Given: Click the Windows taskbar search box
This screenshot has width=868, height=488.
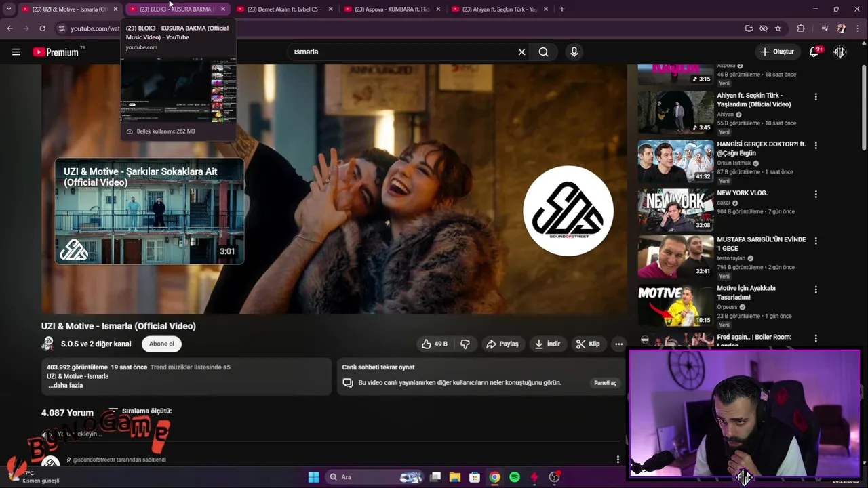Looking at the screenshot, I should [x=374, y=477].
